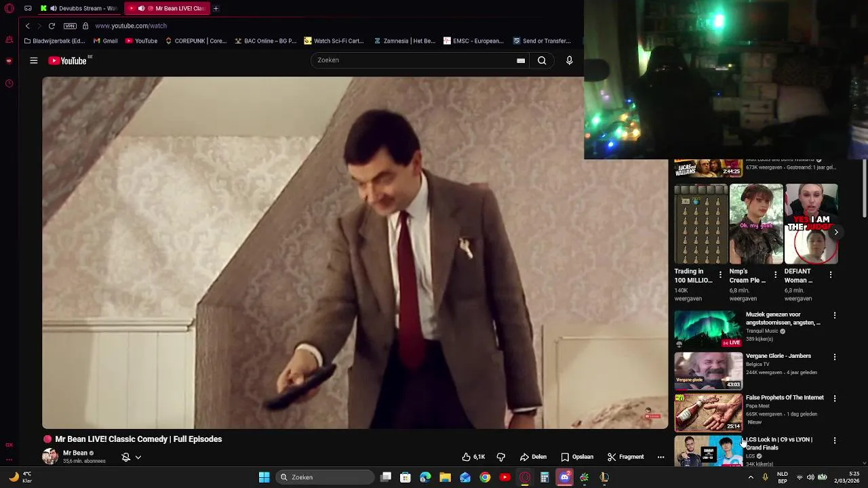
Task: Click the address bar showing www.youtube.com/watch
Action: 131,26
